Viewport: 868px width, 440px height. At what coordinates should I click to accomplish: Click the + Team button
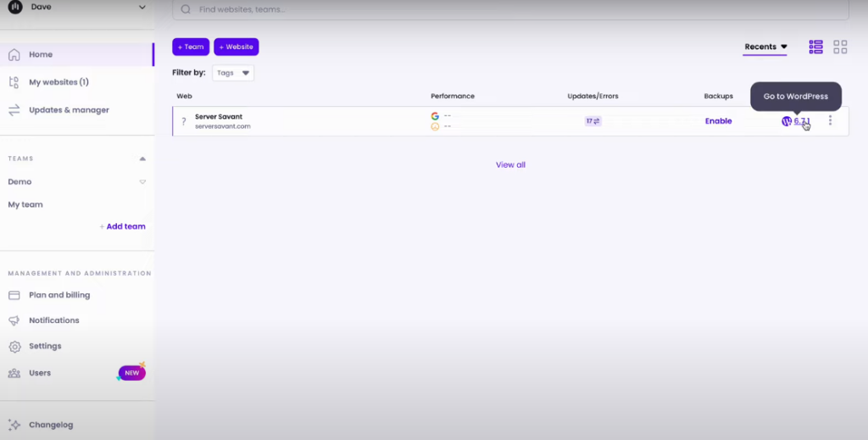coord(191,47)
